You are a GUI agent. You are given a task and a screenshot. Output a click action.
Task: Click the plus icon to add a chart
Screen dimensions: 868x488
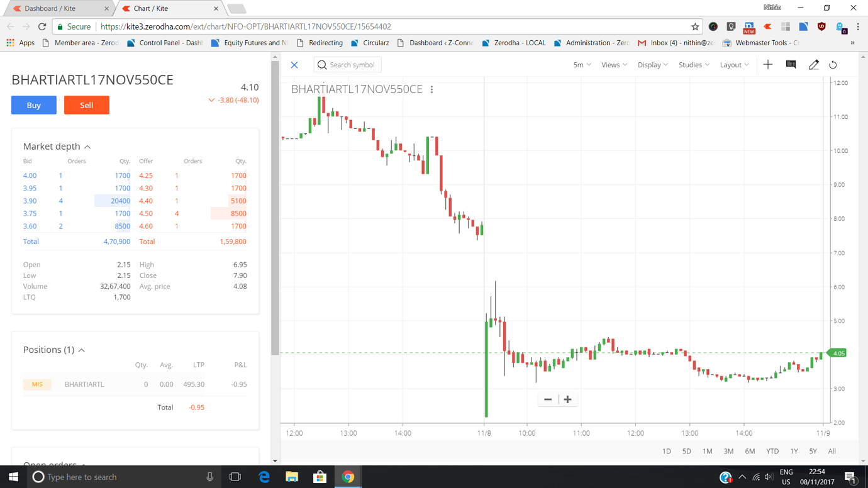coord(768,65)
